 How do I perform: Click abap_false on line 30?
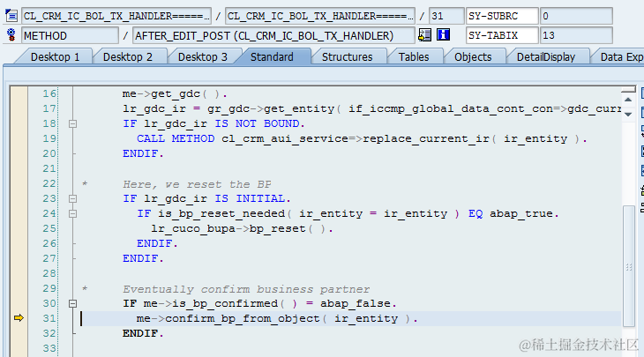[356, 303]
